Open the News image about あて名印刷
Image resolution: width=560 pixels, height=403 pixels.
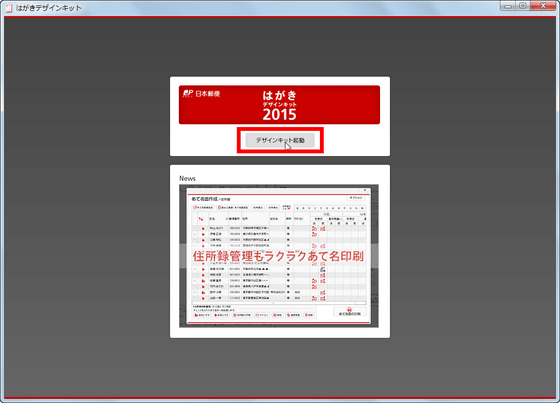(279, 256)
